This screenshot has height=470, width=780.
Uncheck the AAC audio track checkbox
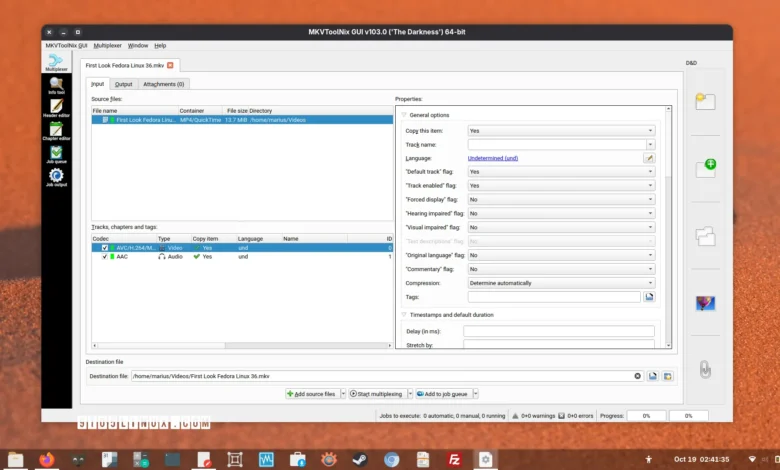[x=104, y=257]
